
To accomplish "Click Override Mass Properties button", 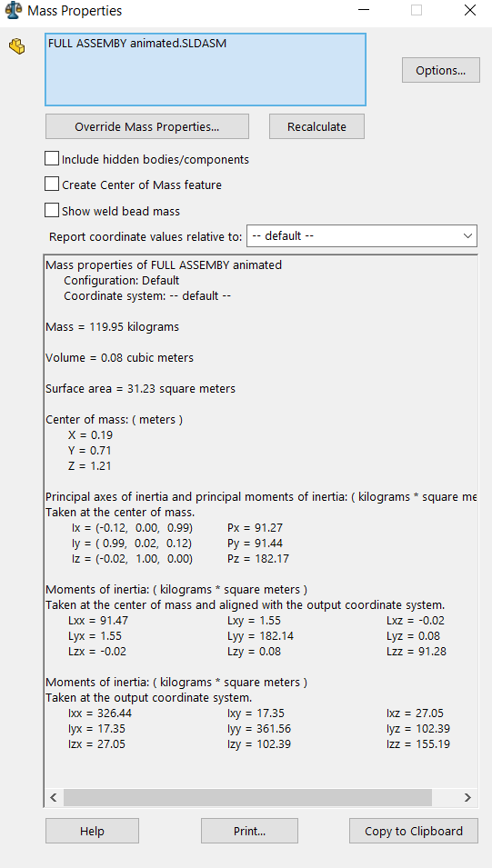I will click(x=146, y=126).
